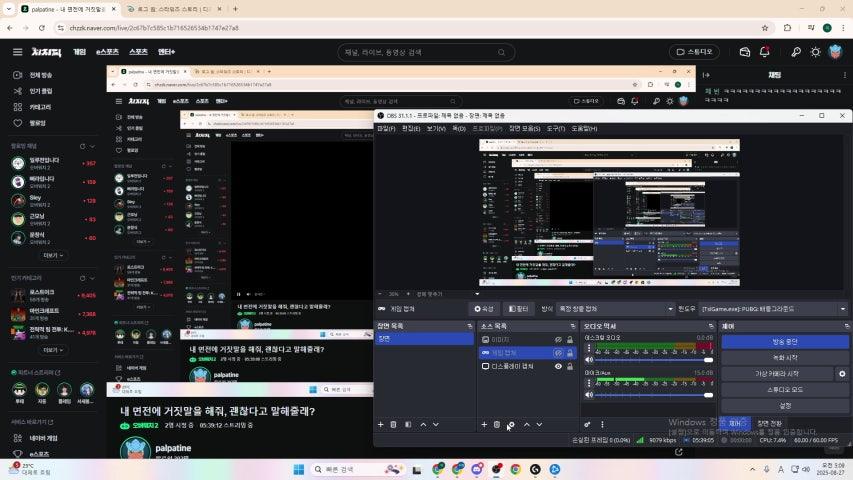Adjust the 마이크/Aux volume slider
Screen dimensions: 853x480
(654, 395)
